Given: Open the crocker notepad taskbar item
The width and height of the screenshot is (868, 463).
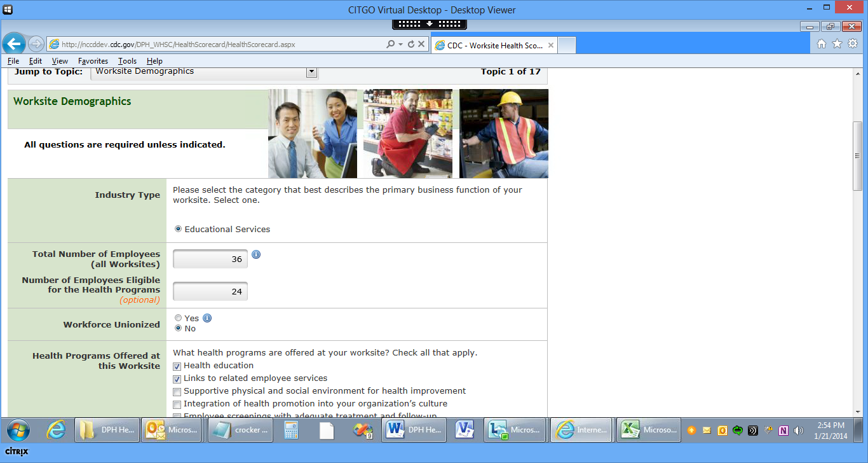Looking at the screenshot, I should coord(240,430).
